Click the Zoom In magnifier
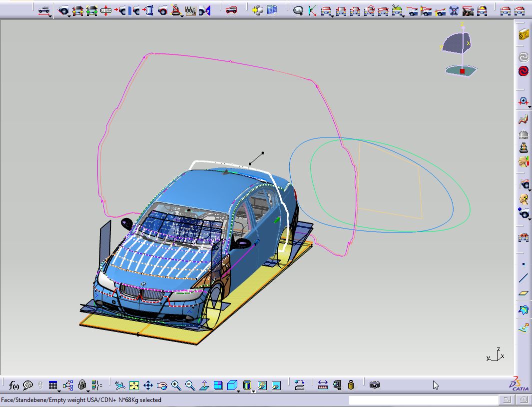Screen dimensions: 532x407 tap(176, 385)
